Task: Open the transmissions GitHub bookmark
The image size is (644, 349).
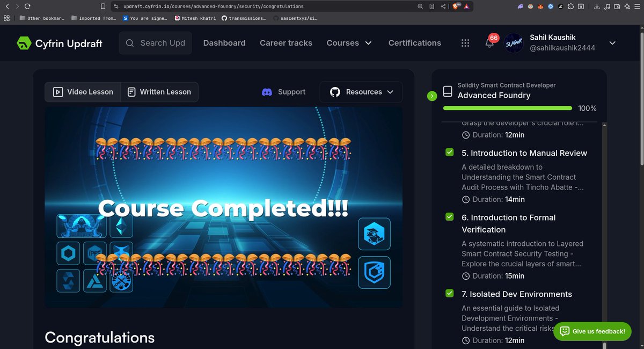Action: point(244,18)
